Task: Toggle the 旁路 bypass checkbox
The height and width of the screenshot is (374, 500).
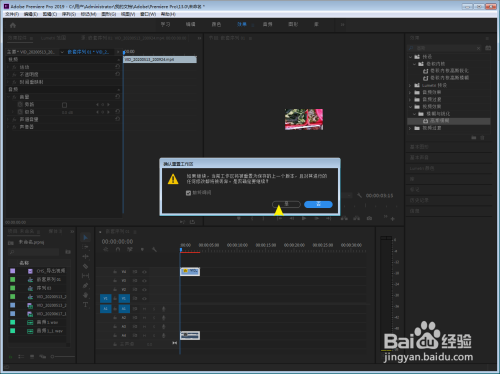Action: coord(64,105)
